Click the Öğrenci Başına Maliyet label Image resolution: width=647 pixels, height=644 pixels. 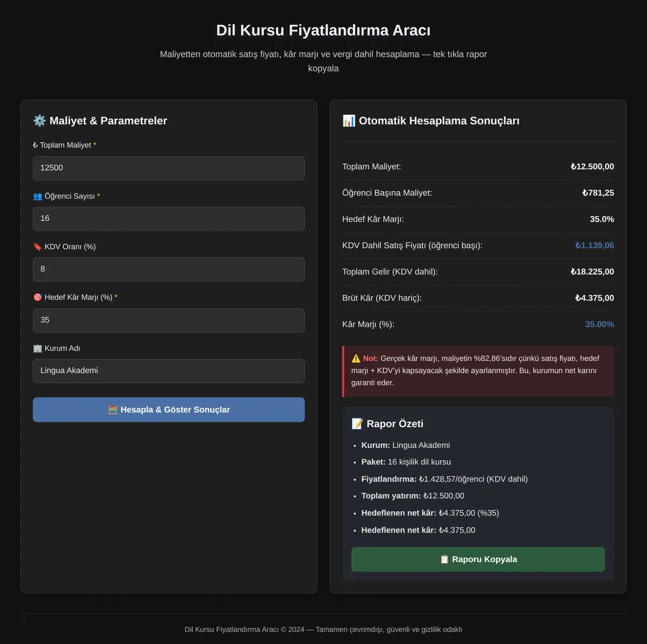(x=387, y=193)
